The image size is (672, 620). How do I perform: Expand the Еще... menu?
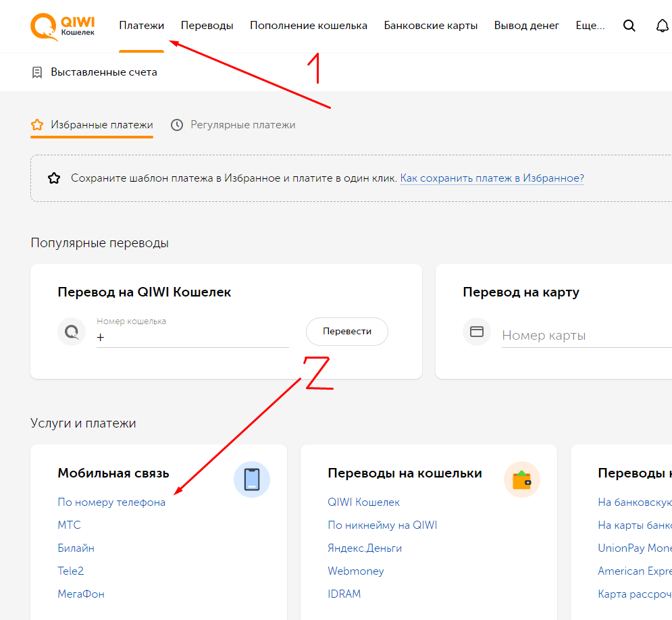click(x=590, y=26)
